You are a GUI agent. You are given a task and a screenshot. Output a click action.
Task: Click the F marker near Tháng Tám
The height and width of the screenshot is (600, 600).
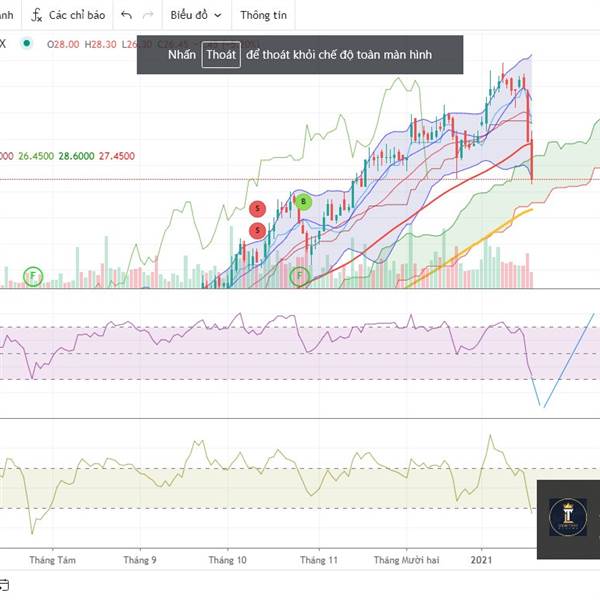pyautogui.click(x=33, y=276)
